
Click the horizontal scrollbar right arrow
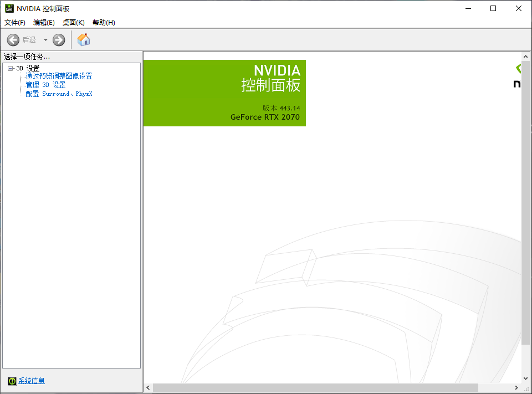(516, 387)
